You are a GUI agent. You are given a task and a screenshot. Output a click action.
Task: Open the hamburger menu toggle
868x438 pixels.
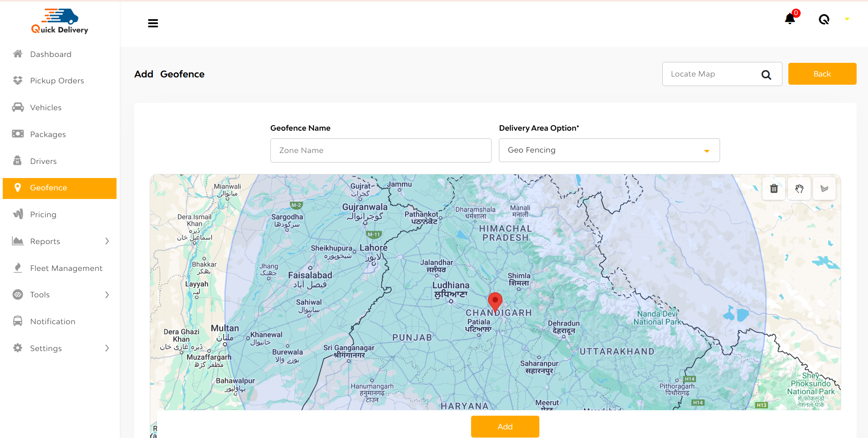pos(153,23)
